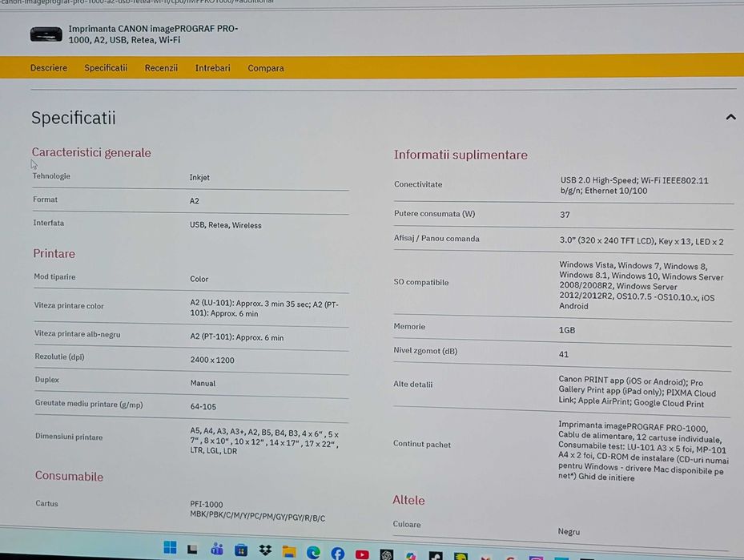Click the Dimensiuni printare label
This screenshot has height=560, width=744.
pos(69,437)
